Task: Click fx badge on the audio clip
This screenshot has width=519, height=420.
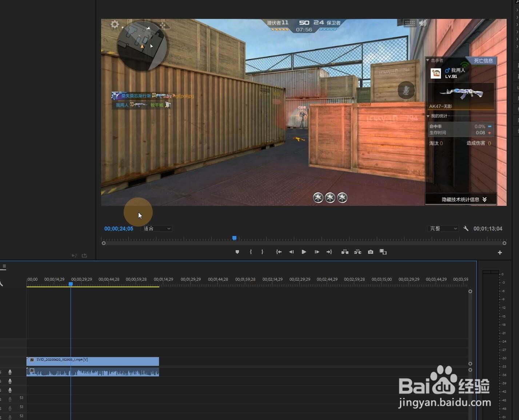Action: click(32, 371)
